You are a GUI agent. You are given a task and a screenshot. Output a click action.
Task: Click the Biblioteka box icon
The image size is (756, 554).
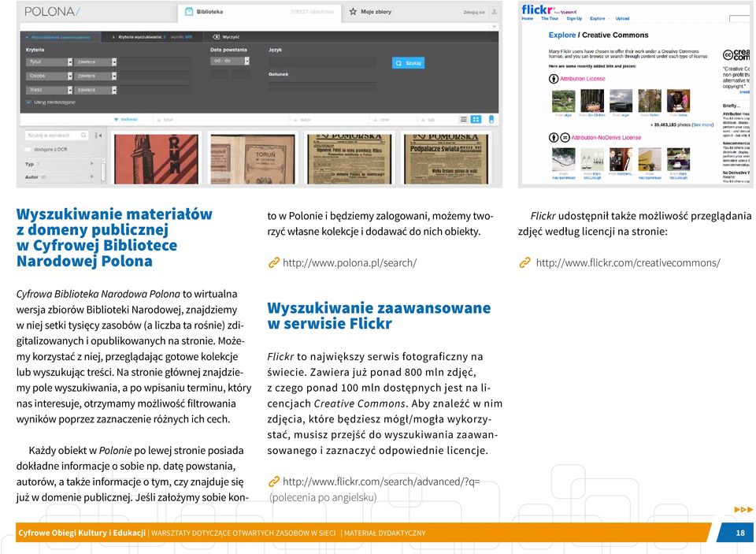click(189, 12)
